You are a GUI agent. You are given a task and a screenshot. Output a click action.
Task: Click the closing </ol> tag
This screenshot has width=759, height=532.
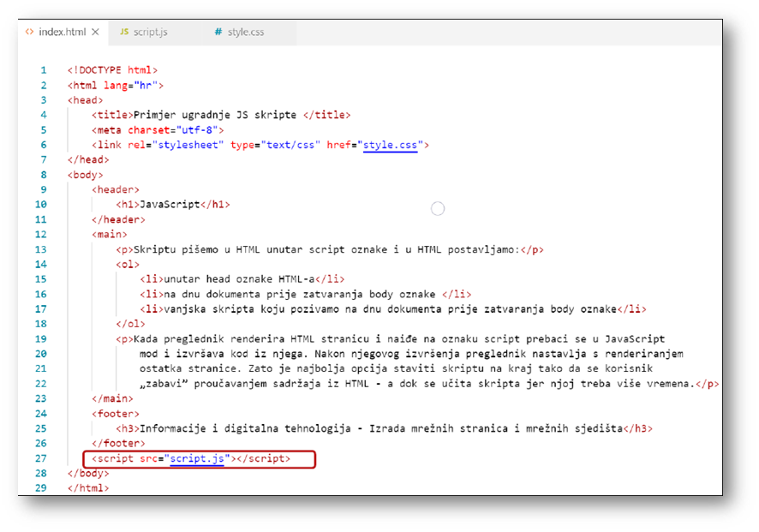tap(130, 324)
